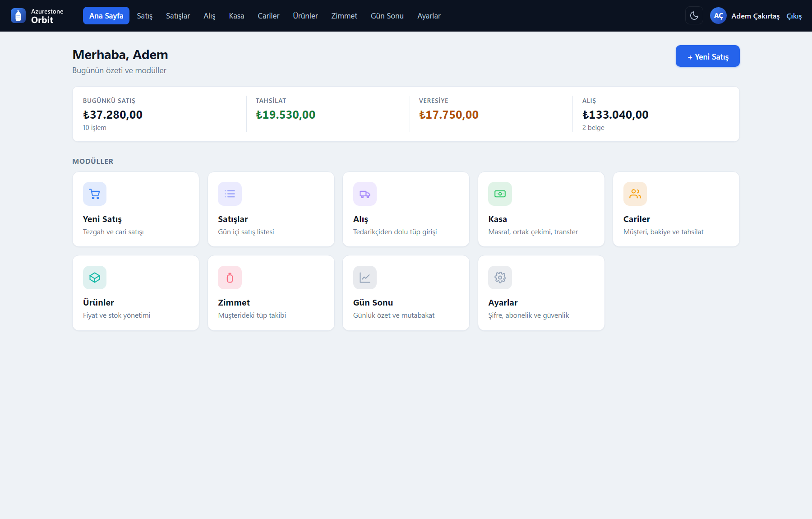
Task: Click 'Masraf, ortak çekimi, transfer' description
Action: click(533, 232)
